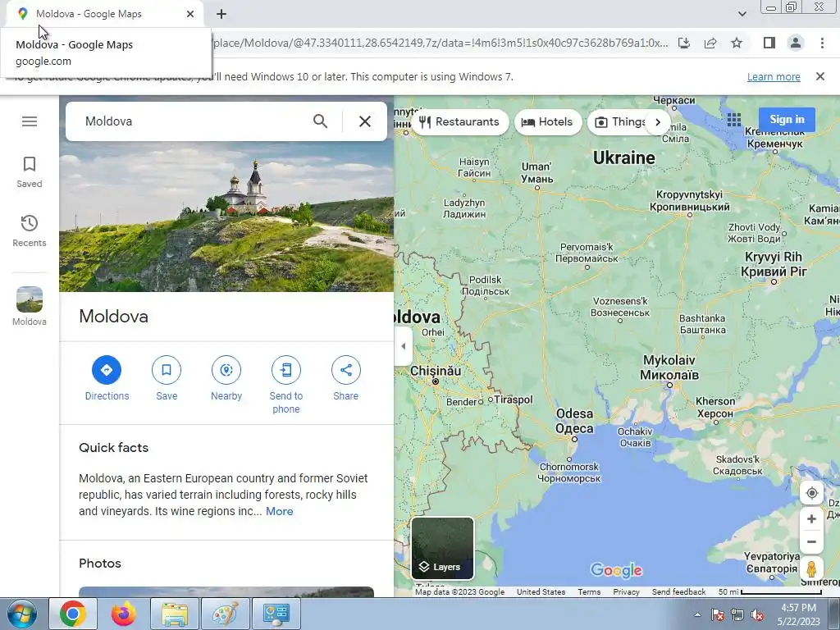This screenshot has height=630, width=840.
Task: Filter map by Restaurants chip
Action: point(459,122)
